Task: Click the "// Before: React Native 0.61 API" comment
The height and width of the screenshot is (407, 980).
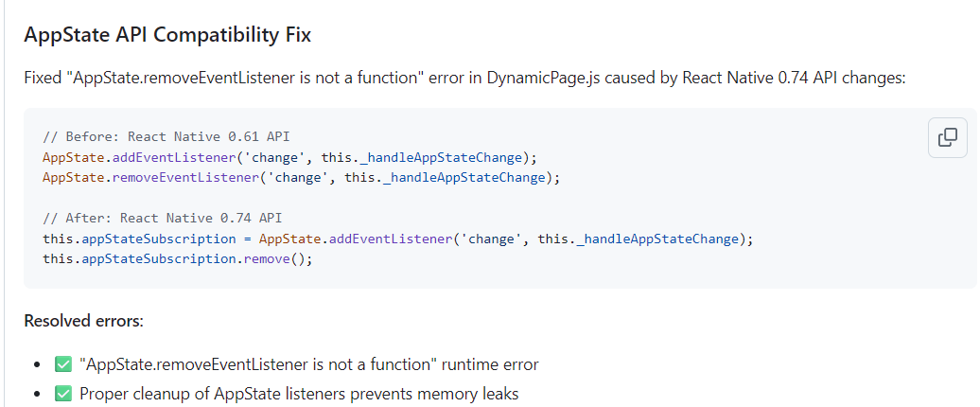Action: point(166,136)
